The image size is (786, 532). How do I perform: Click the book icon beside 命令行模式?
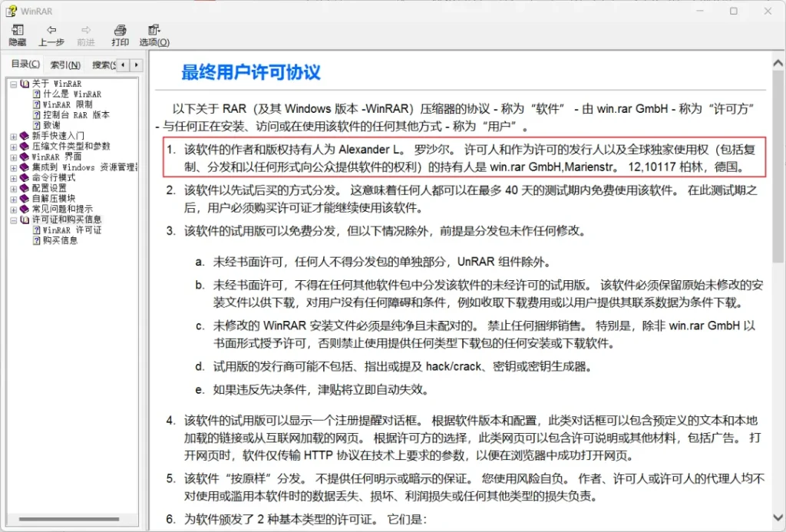click(x=24, y=177)
